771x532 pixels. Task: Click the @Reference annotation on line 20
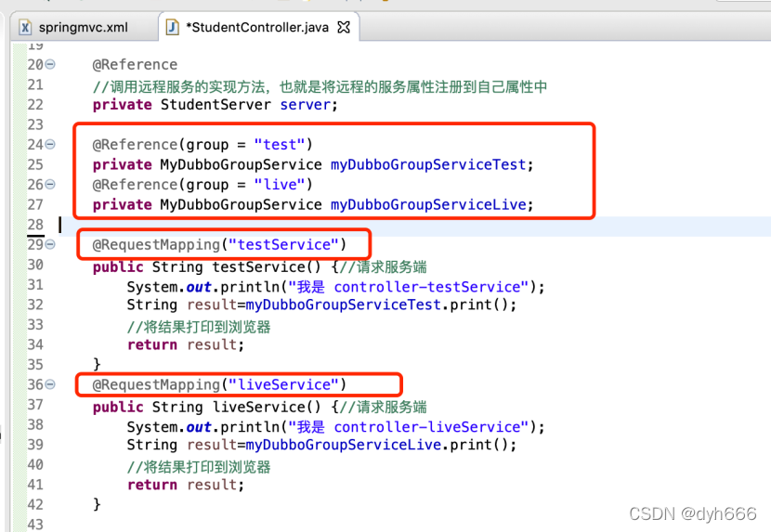tap(136, 64)
